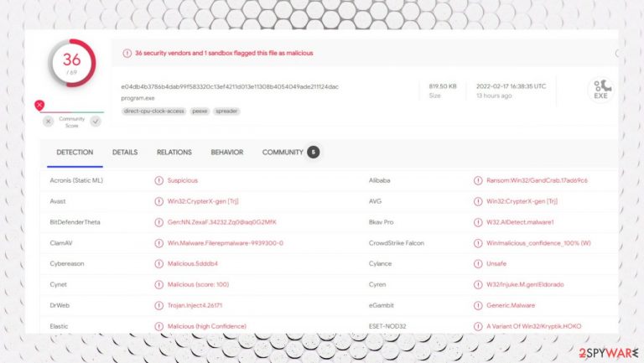The height and width of the screenshot is (363, 644).
Task: Click the warning icon beside Suspicious detection
Action: 159,181
